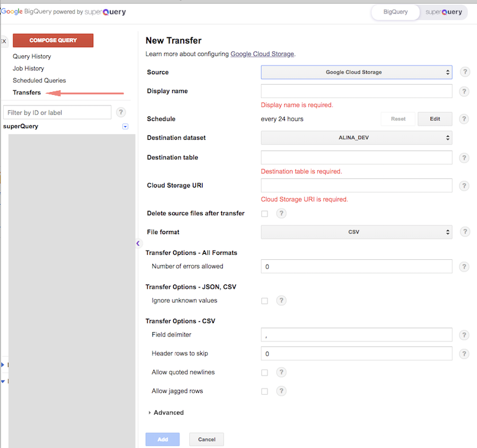The image size is (477, 448).
Task: Enable Delete source files after transfer checkbox
Action: [x=265, y=214]
